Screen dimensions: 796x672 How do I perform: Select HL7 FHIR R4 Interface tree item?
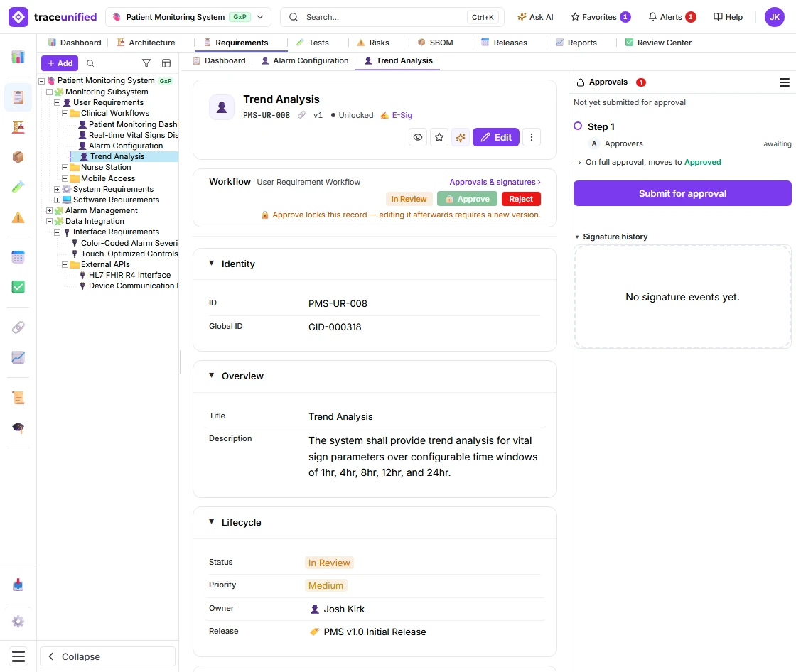129,275
